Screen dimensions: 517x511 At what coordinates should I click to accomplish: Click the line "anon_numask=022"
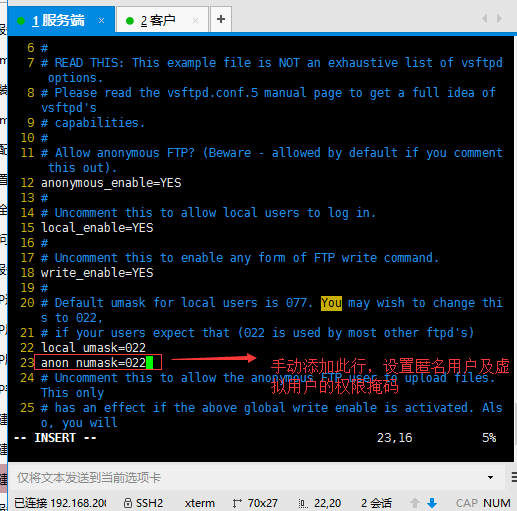[93, 363]
